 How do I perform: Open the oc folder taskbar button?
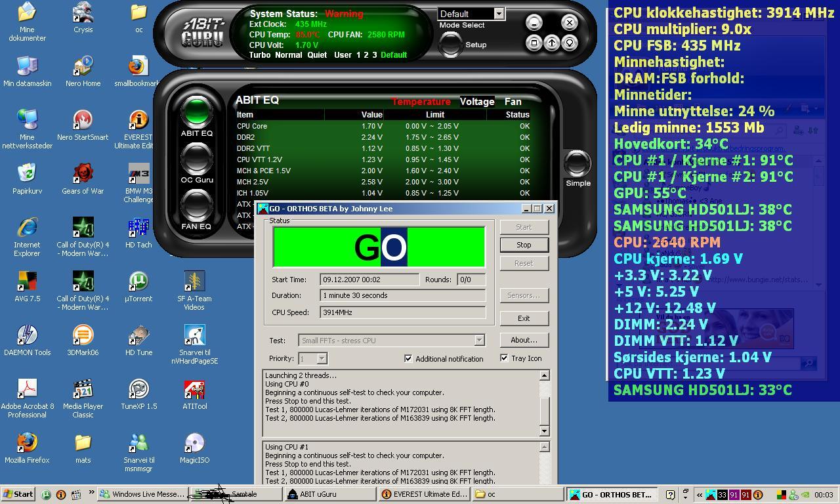(518, 494)
